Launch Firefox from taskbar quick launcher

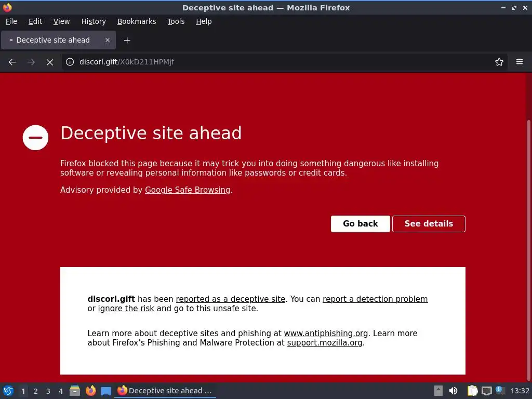point(90,391)
